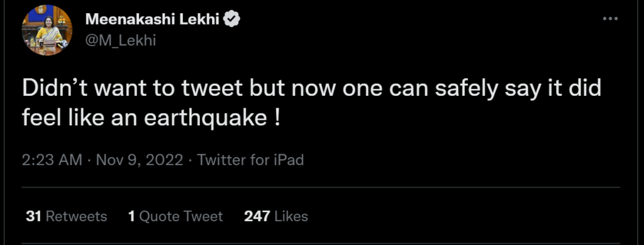Click the number 1 before Quote Tweet
Screen dimensions: 644x245
click(x=131, y=216)
